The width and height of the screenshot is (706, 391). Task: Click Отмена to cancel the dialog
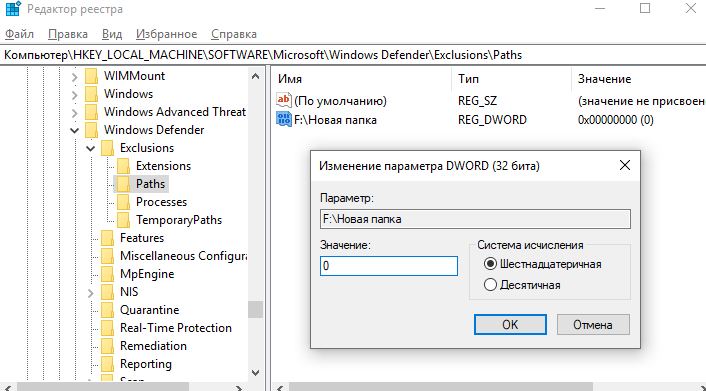pyautogui.click(x=593, y=325)
